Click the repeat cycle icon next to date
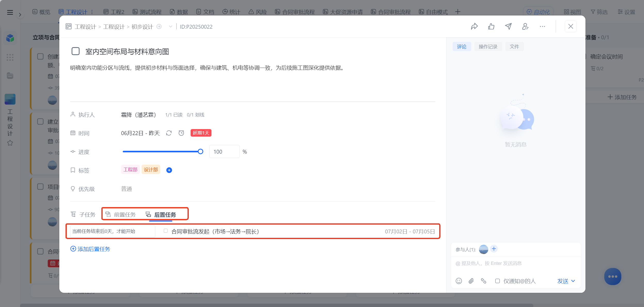Viewport: 644px width, 307px height. click(169, 133)
